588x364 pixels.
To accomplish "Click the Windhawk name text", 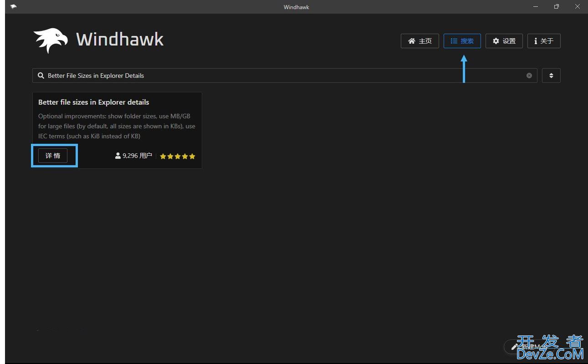I will [x=120, y=39].
